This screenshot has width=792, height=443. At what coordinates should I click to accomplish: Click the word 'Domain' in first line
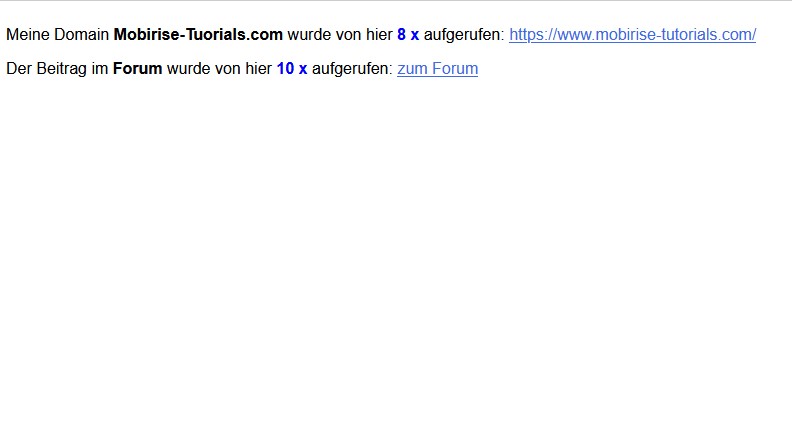pyautogui.click(x=81, y=35)
